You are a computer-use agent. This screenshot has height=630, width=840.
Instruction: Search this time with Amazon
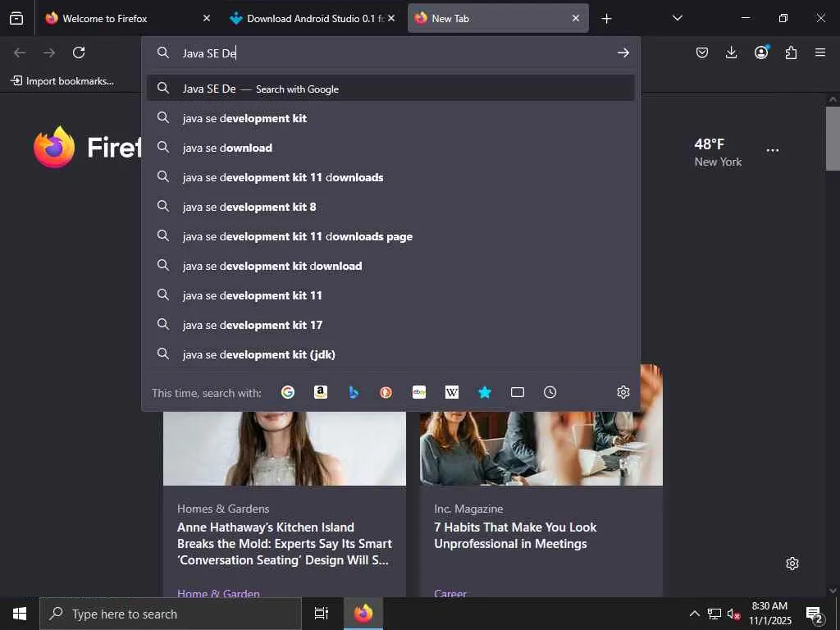point(321,392)
